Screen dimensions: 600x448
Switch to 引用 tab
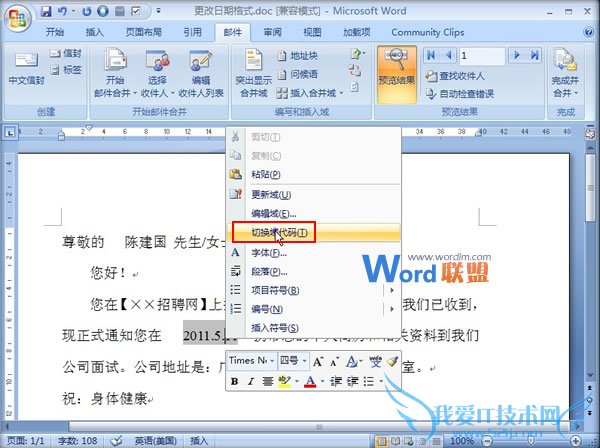[x=192, y=32]
